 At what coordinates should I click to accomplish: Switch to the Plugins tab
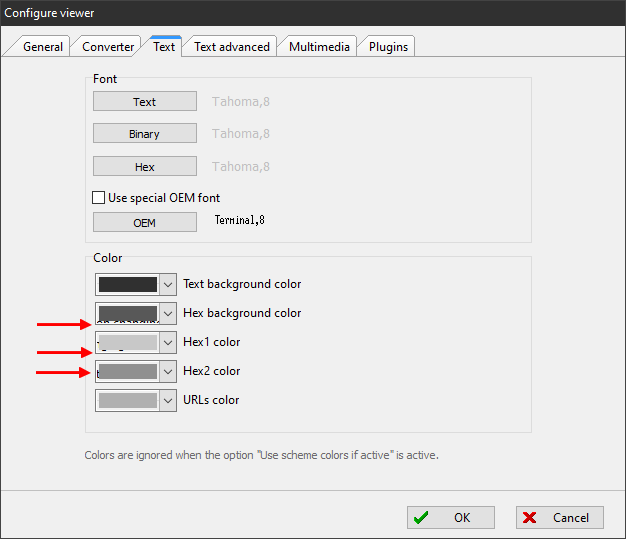pos(388,47)
